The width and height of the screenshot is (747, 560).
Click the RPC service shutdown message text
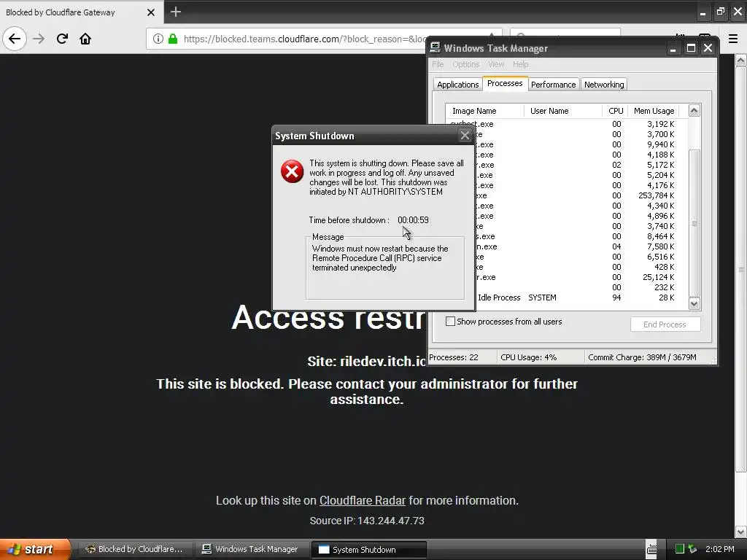pos(380,258)
